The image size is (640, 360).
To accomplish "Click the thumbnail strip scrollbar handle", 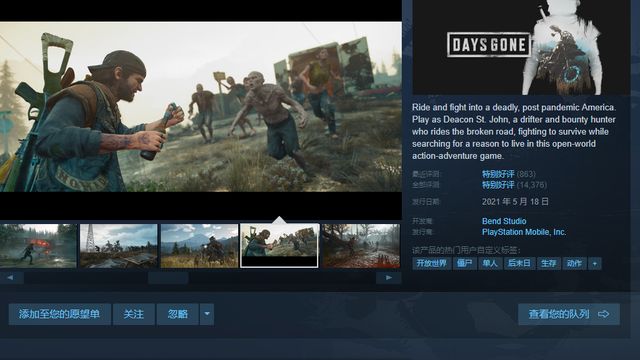I will point(168,278).
